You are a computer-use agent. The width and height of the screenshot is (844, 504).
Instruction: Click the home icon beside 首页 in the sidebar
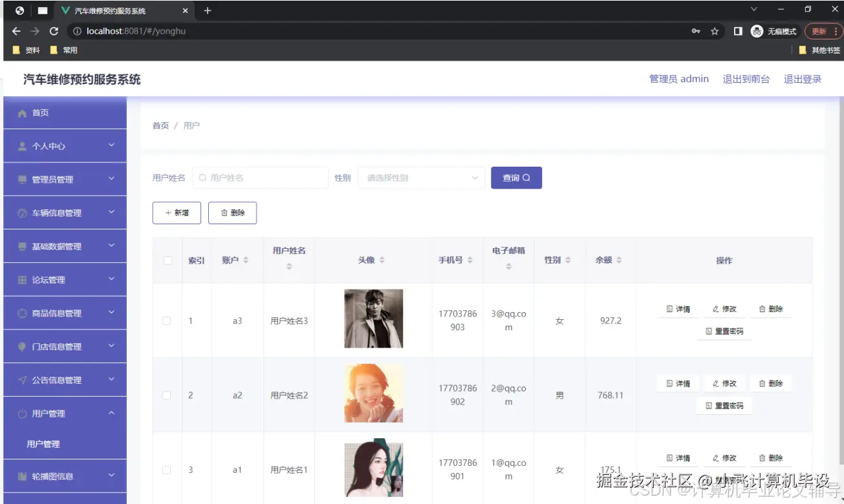point(22,113)
